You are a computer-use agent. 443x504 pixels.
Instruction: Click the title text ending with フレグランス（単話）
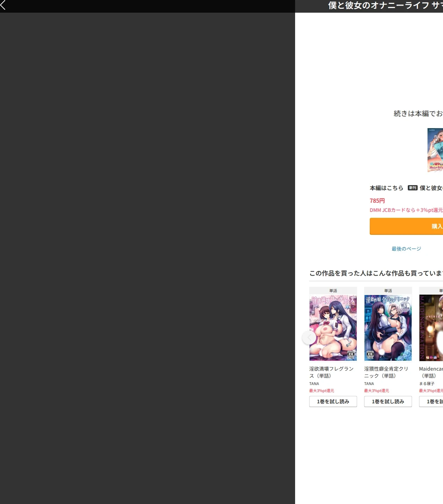tap(331, 372)
